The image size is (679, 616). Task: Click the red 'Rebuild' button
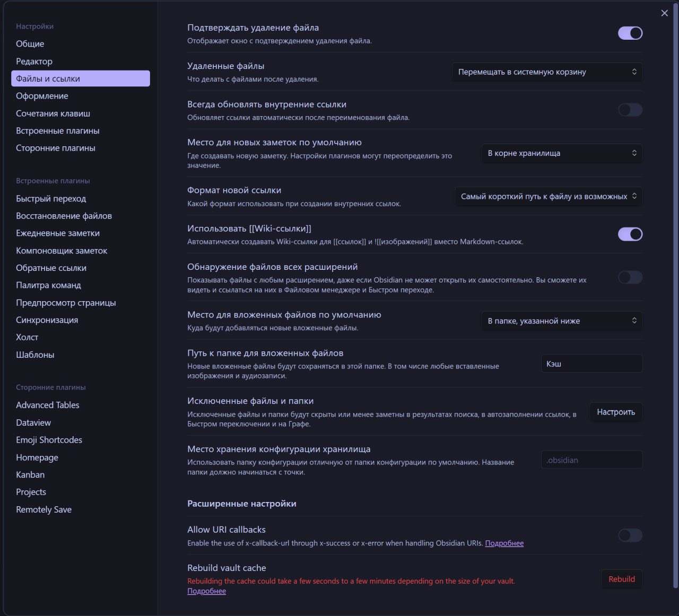(622, 579)
